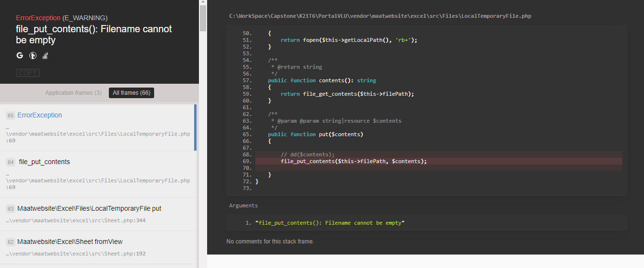The width and height of the screenshot is (644, 268).
Task: Click the commented '// dd($contents);' line
Action: (x=307, y=154)
